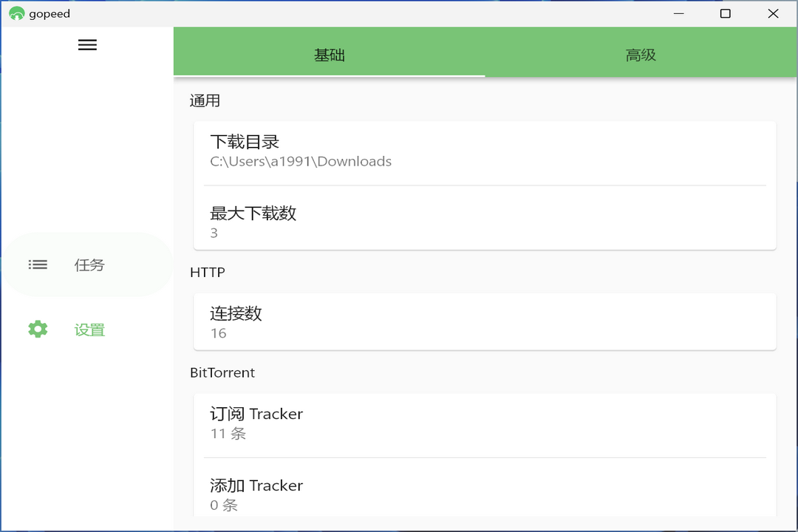Select the 设置 sidebar entry

pyautogui.click(x=89, y=330)
